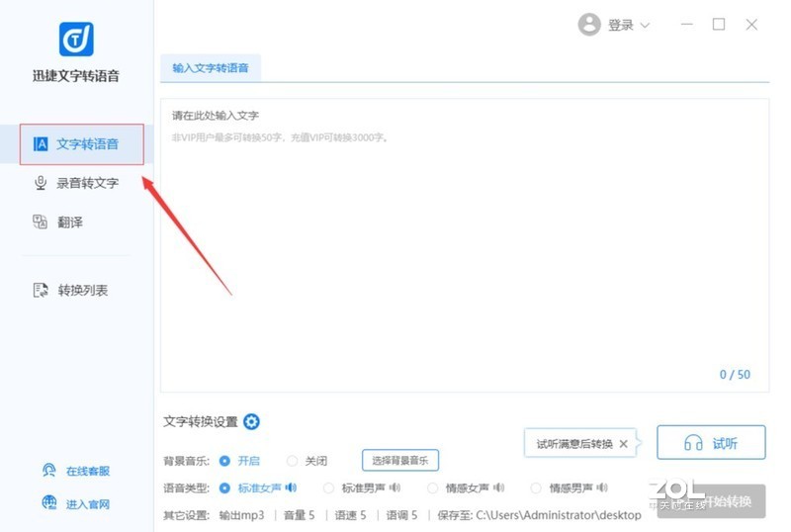Click the 音量 5 setting
The width and height of the screenshot is (791, 532).
[x=300, y=515]
